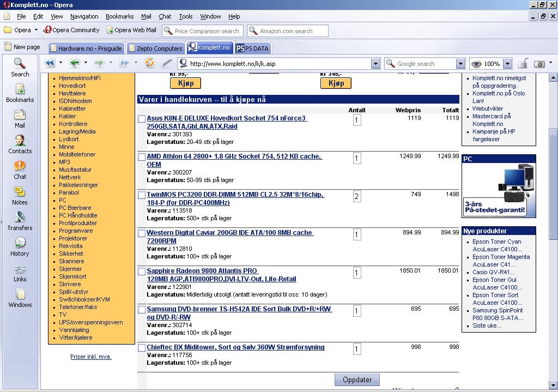Screen dimensions: 558x392
Task: Switch to Zepto Computers tab
Action: point(156,48)
